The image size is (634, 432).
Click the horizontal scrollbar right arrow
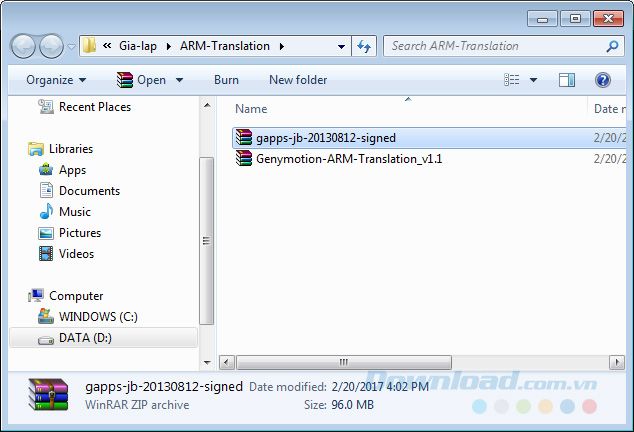click(x=617, y=362)
